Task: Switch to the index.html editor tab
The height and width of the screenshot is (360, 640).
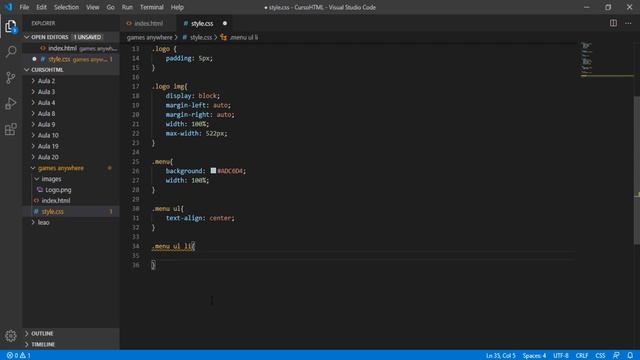Action: pyautogui.click(x=149, y=23)
